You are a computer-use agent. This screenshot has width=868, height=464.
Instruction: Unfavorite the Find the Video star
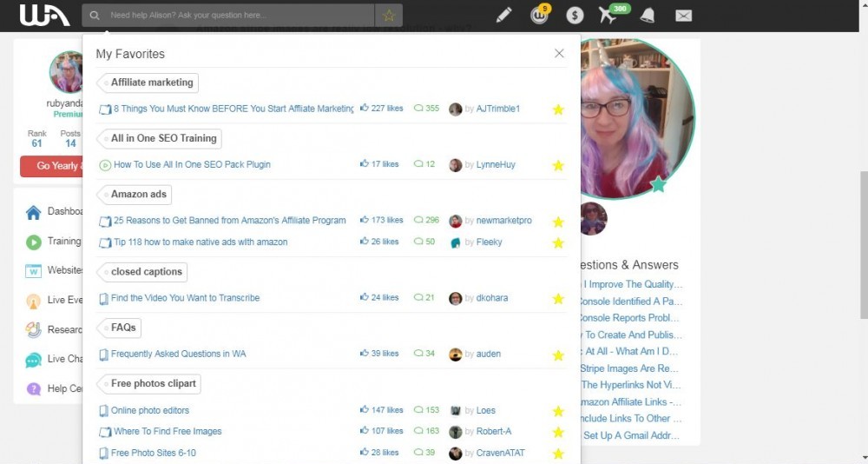558,299
